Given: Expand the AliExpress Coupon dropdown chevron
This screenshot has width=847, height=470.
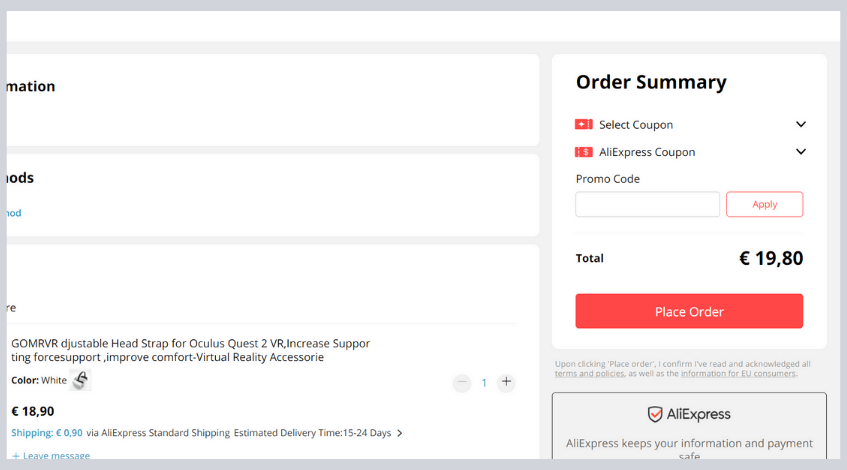Looking at the screenshot, I should pos(801,152).
